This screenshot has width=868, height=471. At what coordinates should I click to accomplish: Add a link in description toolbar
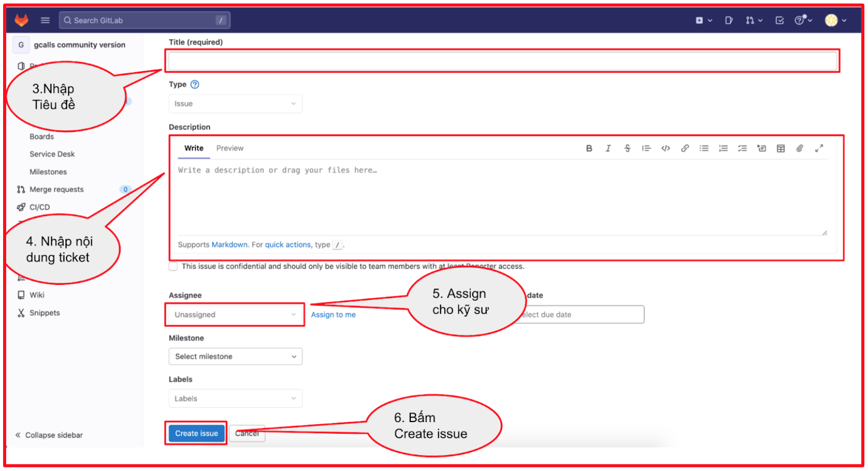685,148
